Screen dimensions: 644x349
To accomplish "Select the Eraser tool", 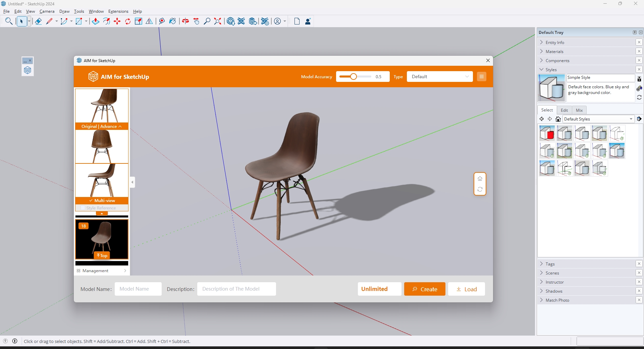I will (x=38, y=21).
